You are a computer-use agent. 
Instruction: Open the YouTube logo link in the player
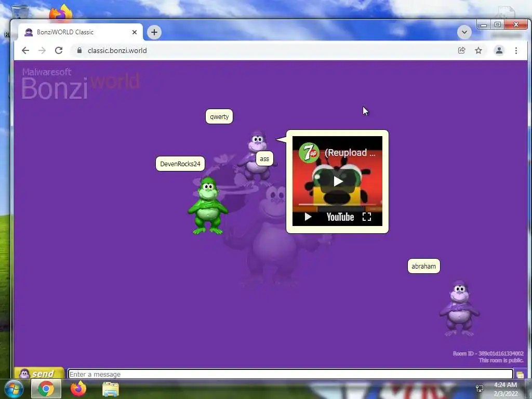point(340,217)
